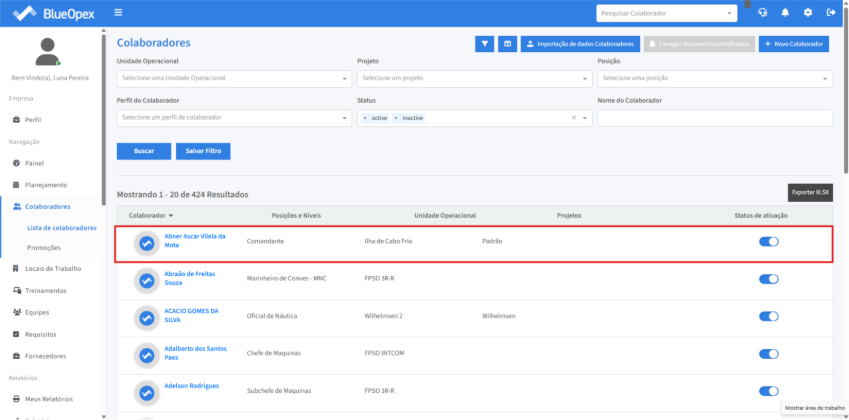
Task: Toggle activation for ACACIO GOMES DA SILVA
Action: point(768,316)
